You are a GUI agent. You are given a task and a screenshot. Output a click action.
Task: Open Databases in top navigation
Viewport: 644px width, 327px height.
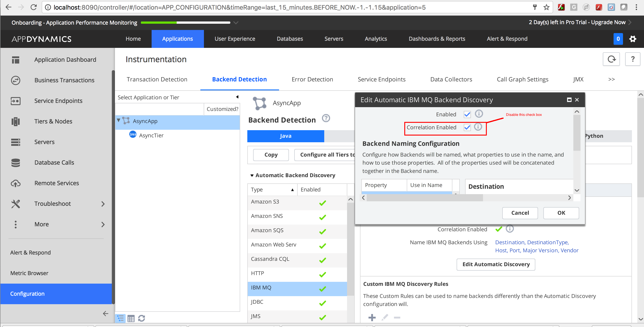tap(290, 39)
